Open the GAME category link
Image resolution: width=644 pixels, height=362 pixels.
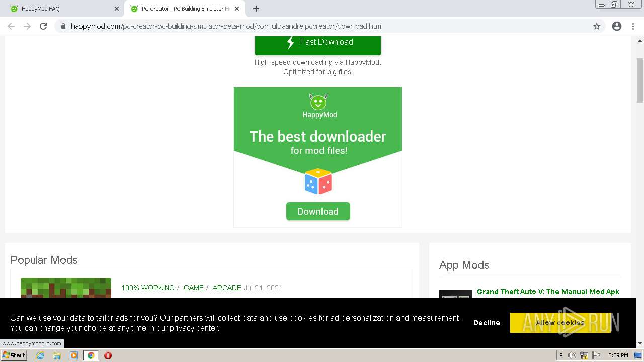pyautogui.click(x=194, y=288)
